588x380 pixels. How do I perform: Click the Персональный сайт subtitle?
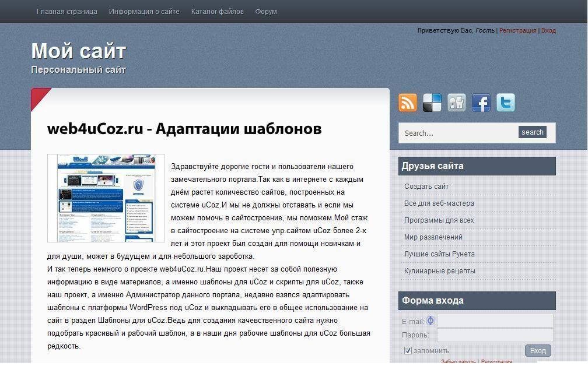pyautogui.click(x=78, y=70)
